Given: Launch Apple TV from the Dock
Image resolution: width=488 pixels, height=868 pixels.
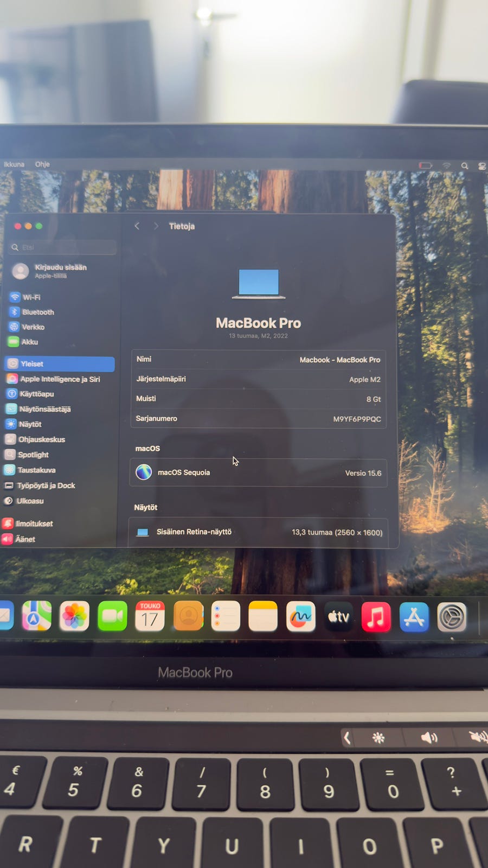Looking at the screenshot, I should [x=338, y=617].
